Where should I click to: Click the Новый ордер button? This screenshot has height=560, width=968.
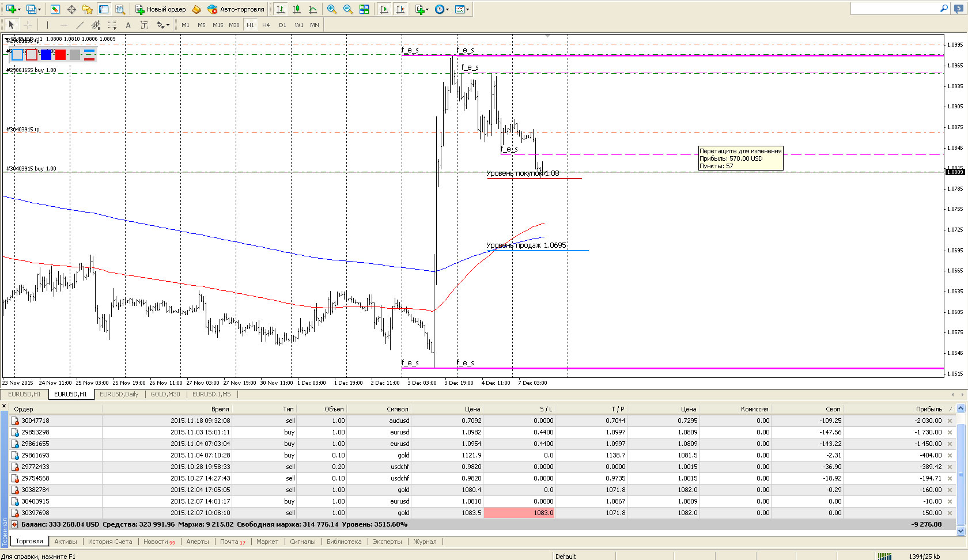point(161,9)
